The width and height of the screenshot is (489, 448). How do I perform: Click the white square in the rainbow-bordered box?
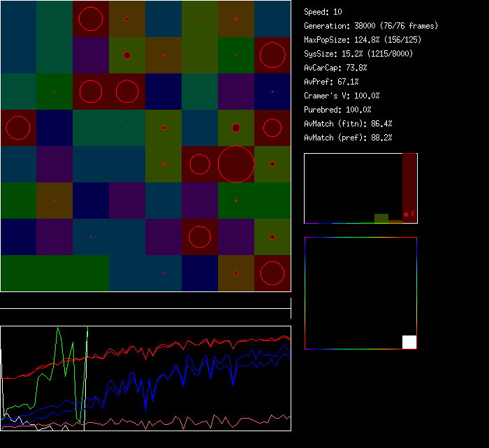coord(409,342)
